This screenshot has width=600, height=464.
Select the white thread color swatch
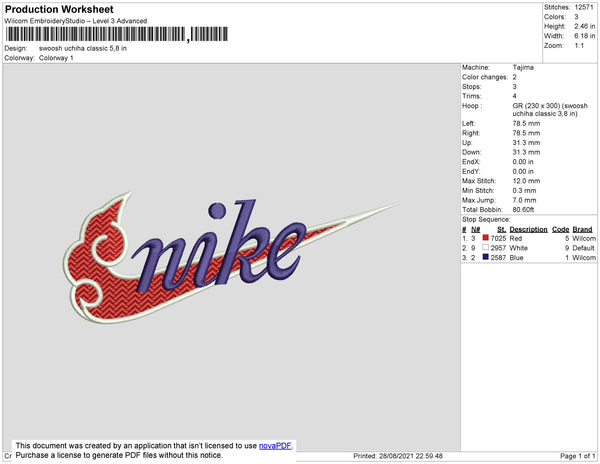tap(486, 247)
